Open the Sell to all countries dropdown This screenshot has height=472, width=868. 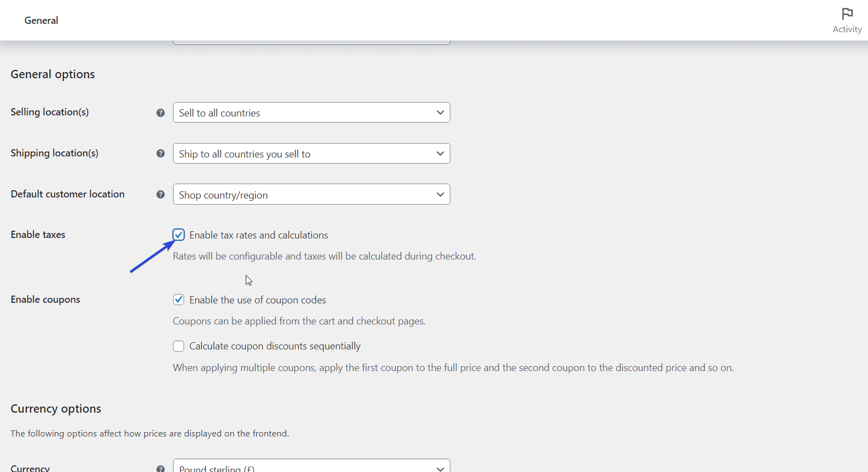coord(312,113)
